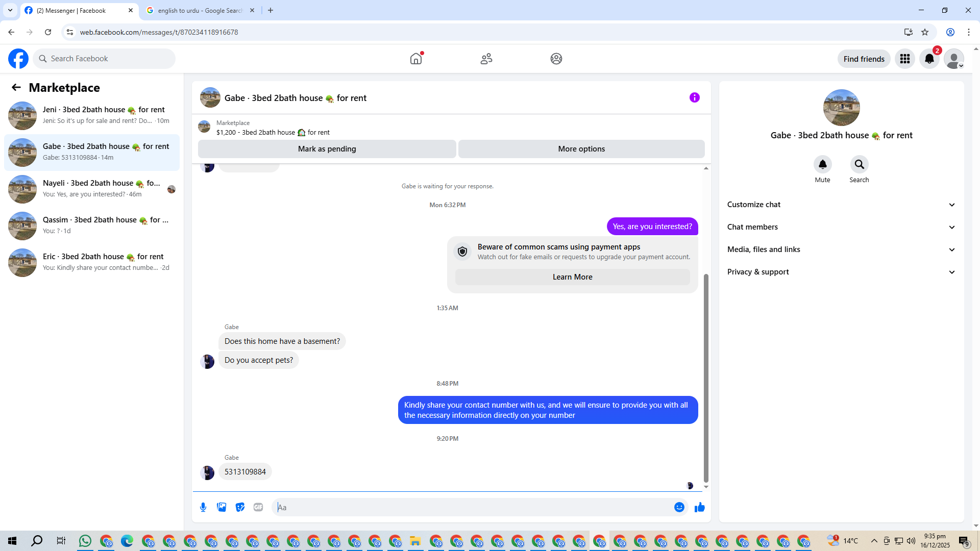Click the browser address bar URL
This screenshot has height=551, width=980.
pyautogui.click(x=159, y=32)
